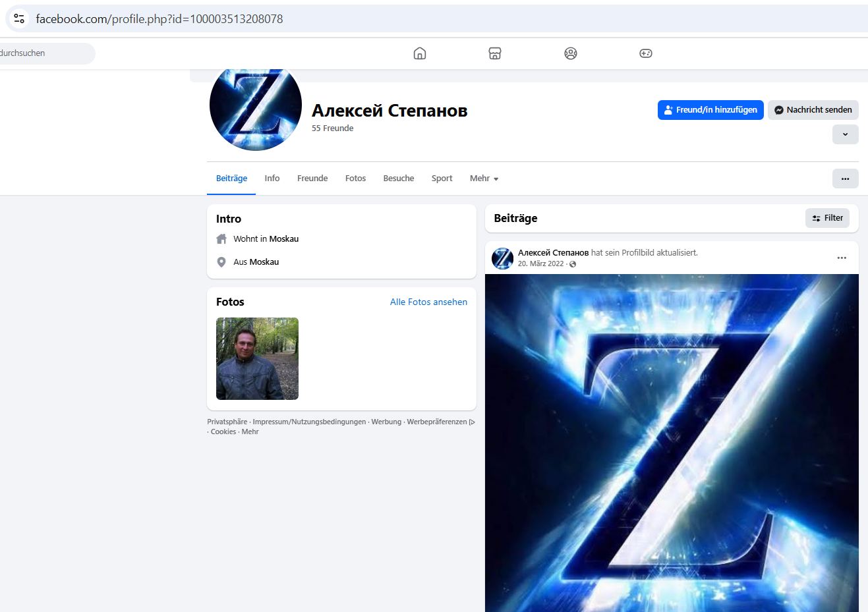This screenshot has width=868, height=612.
Task: Open the Marketplace icon
Action: pyautogui.click(x=495, y=53)
